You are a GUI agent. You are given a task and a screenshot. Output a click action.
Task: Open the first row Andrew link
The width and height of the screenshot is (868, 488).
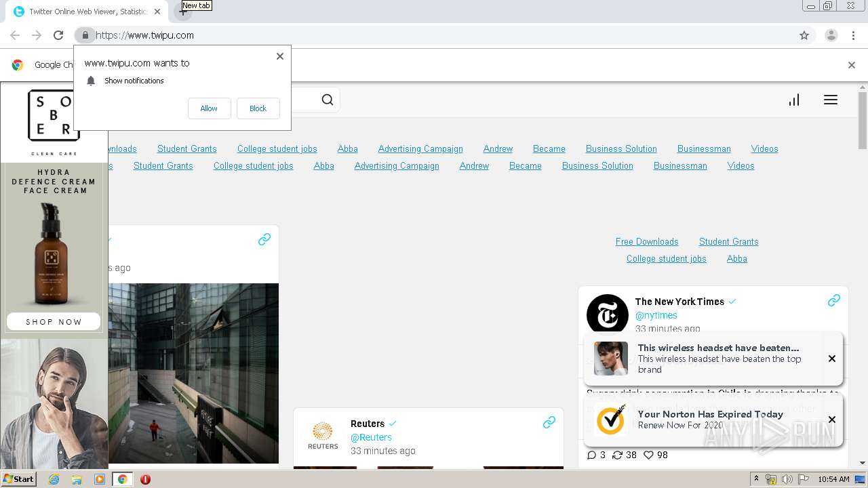(x=498, y=148)
